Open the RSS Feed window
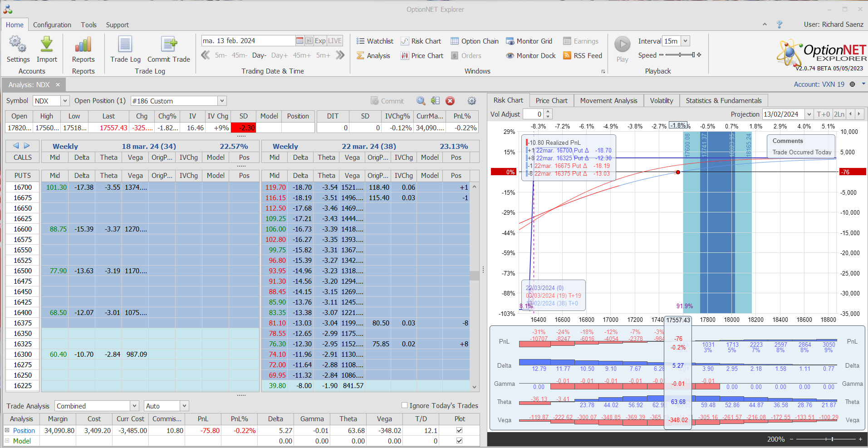 pyautogui.click(x=583, y=56)
